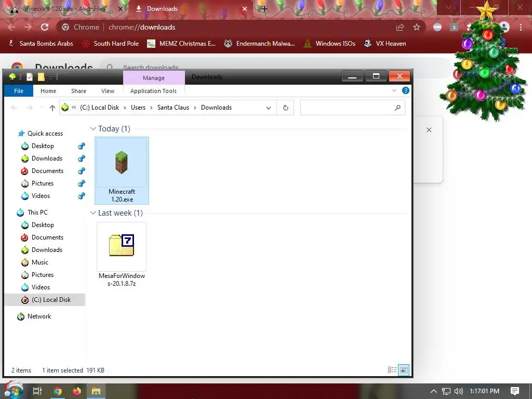Open a new Chrome tab with plus icon

click(x=264, y=9)
